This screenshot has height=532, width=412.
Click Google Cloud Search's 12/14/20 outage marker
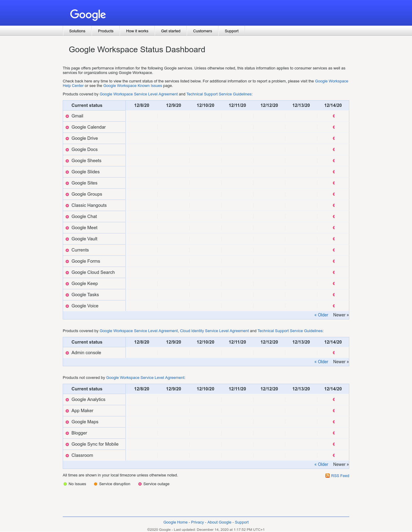click(x=334, y=272)
